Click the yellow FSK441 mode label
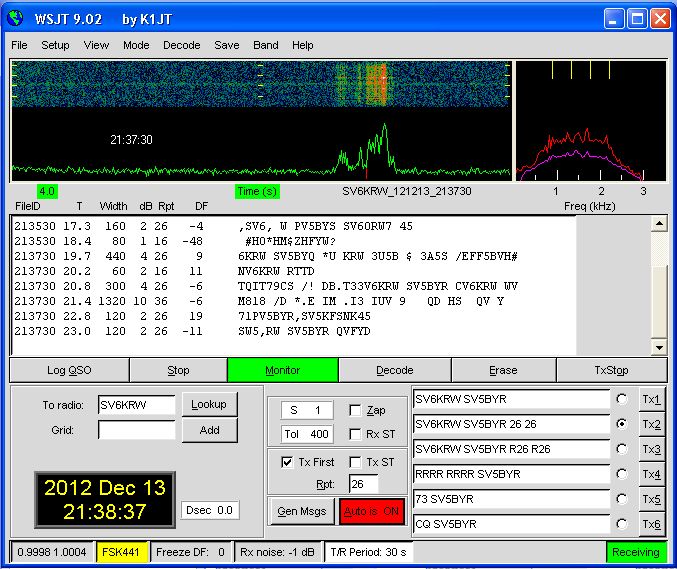 (x=121, y=552)
